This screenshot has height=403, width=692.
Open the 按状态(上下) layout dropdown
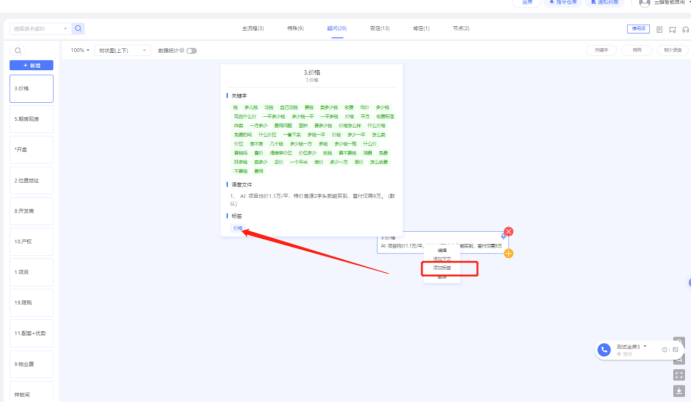tap(122, 50)
